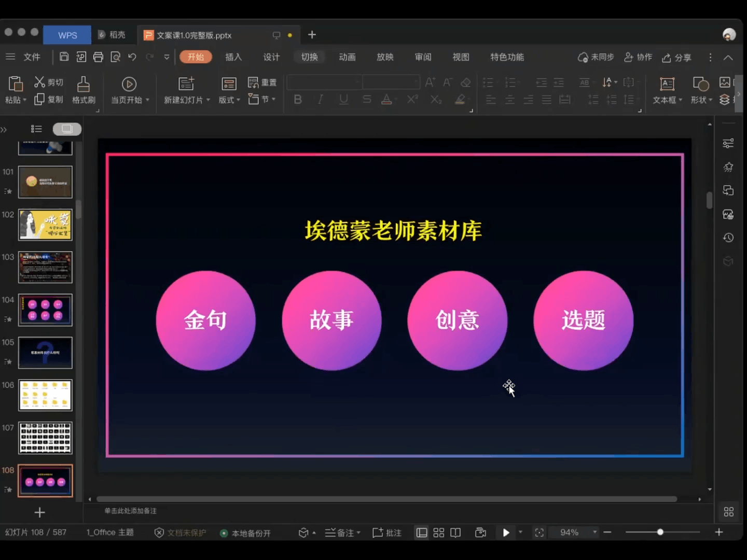Switch to thumbnail view in slide panel
The image size is (747, 560).
(x=67, y=129)
